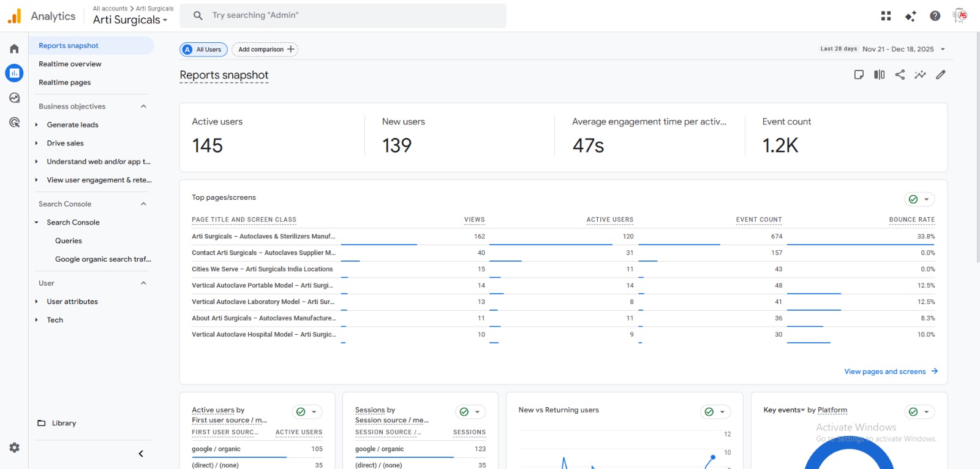This screenshot has height=469, width=980.
Task: Click the Sessions by metric link
Action: 370,410
